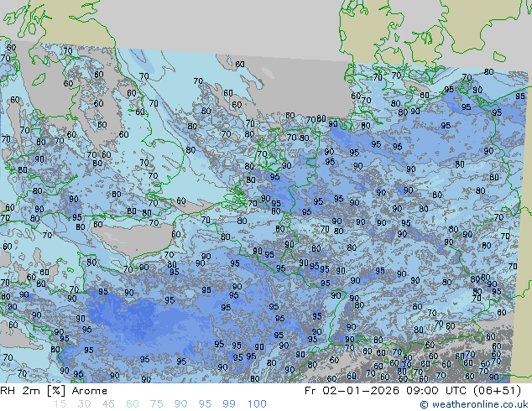Click legend scale value "15"
The height and width of the screenshot is (411, 532).
(x=60, y=404)
